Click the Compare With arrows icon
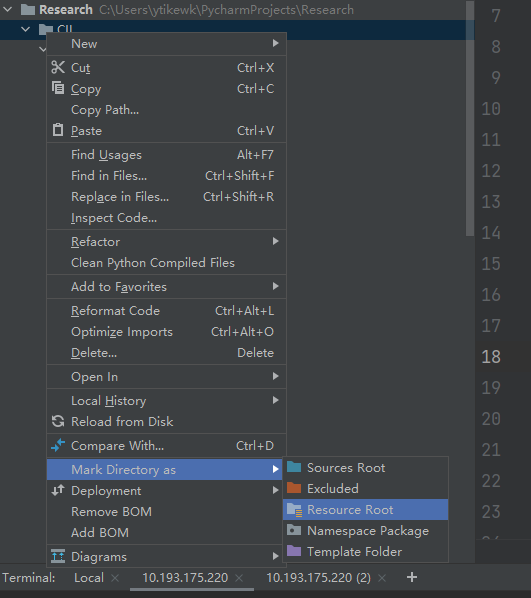531x598 pixels. pyautogui.click(x=58, y=445)
